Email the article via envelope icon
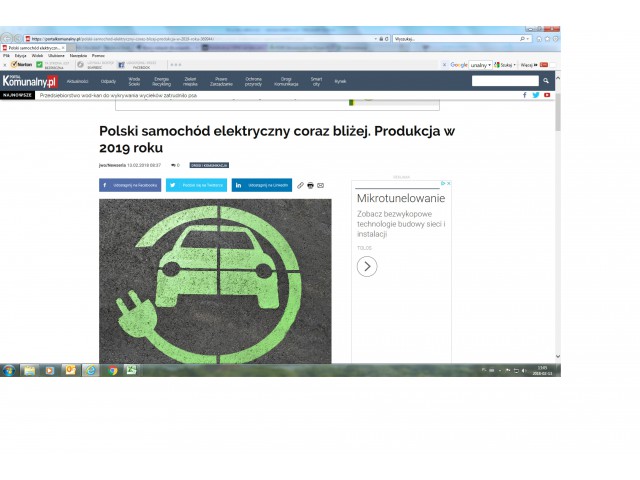 (x=320, y=185)
